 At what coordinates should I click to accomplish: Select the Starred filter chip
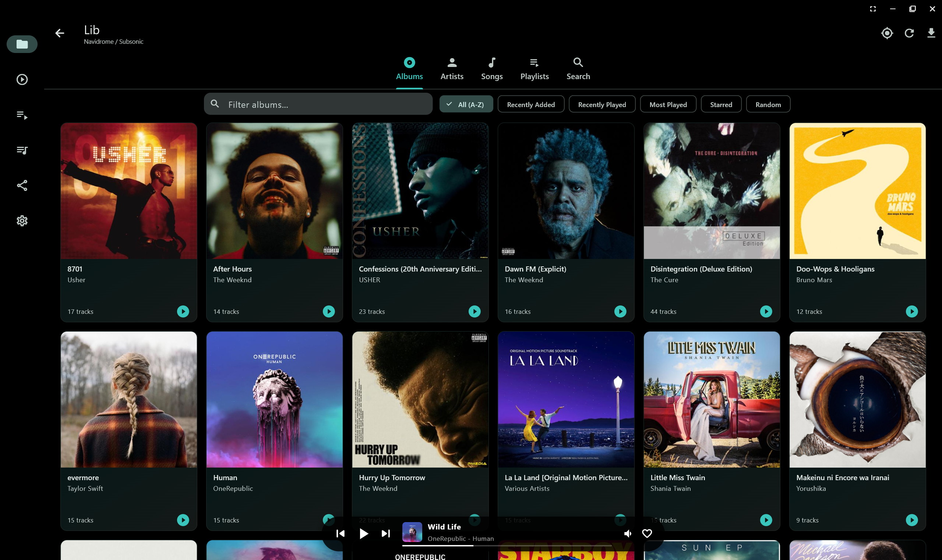pyautogui.click(x=721, y=104)
